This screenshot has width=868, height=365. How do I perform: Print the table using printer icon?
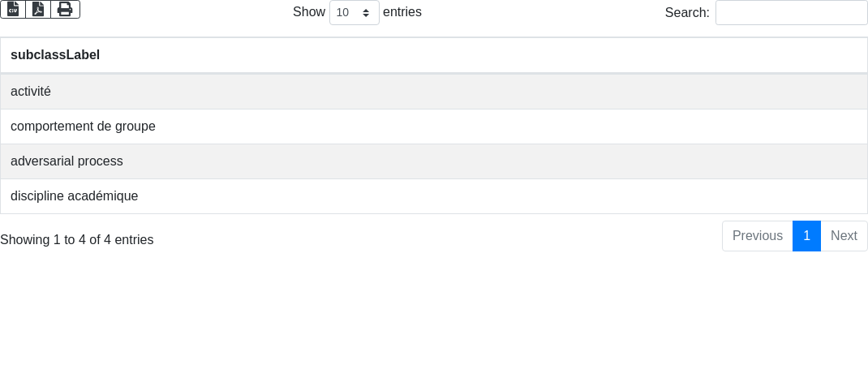pyautogui.click(x=65, y=9)
